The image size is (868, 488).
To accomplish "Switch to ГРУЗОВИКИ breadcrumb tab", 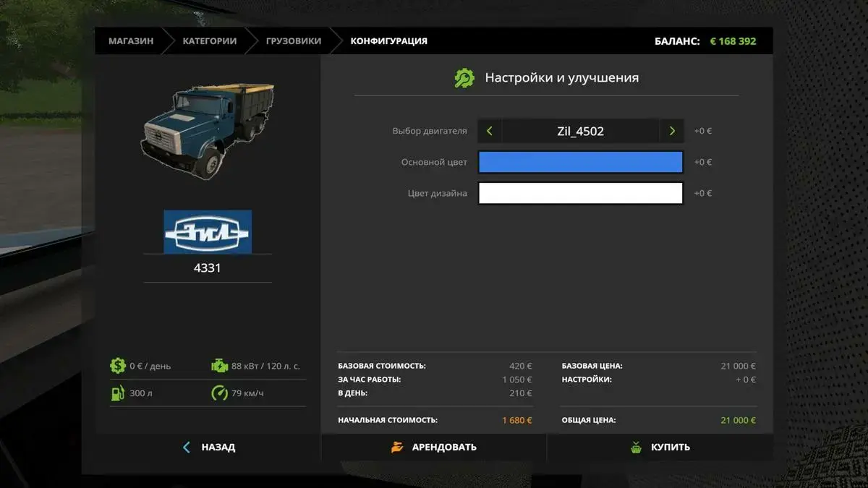I will (x=293, y=41).
